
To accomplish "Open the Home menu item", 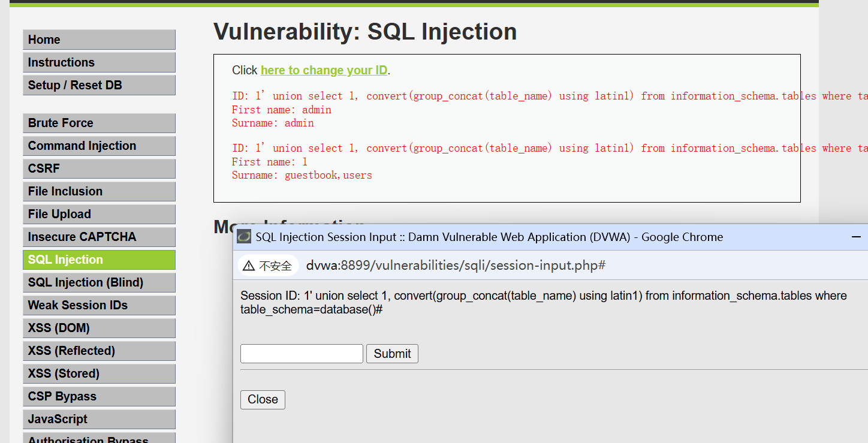I will tap(99, 40).
